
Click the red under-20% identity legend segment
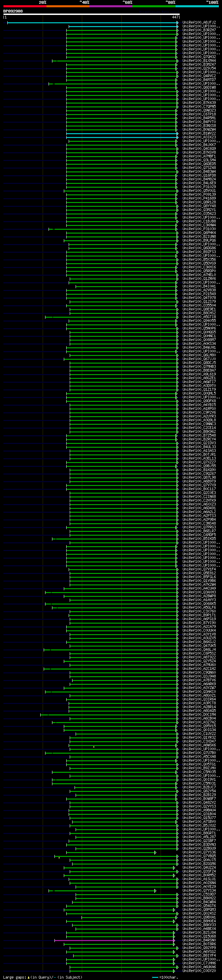coord(25,6)
